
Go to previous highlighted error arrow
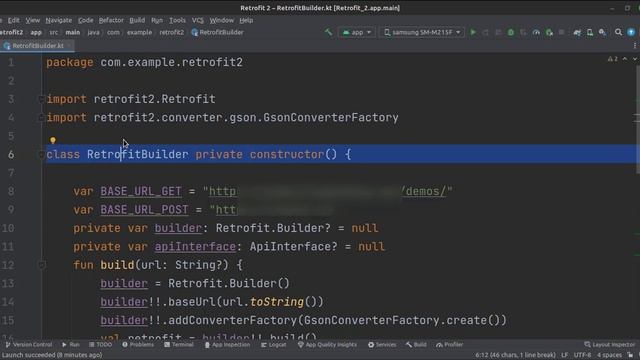(625, 59)
